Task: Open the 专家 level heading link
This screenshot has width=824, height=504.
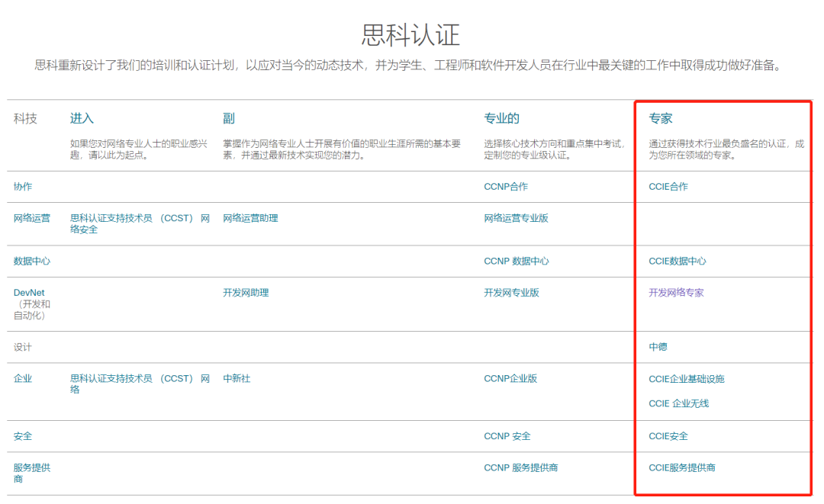Action: click(660, 119)
